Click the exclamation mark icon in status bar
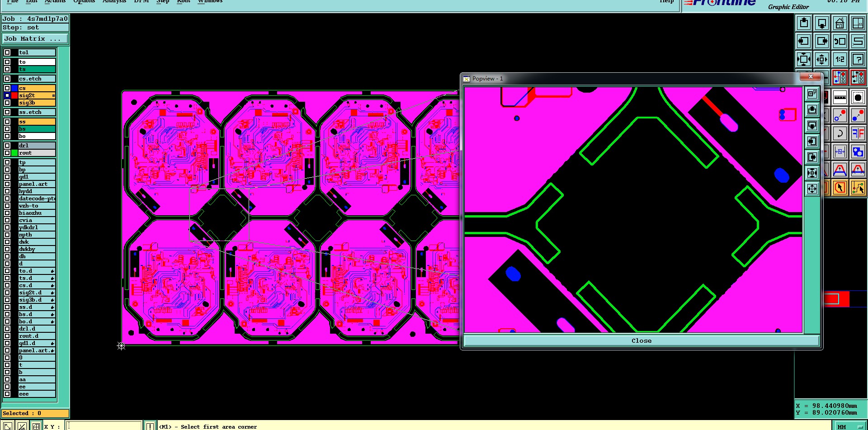Screen dimensions: 868x430 click(150, 426)
